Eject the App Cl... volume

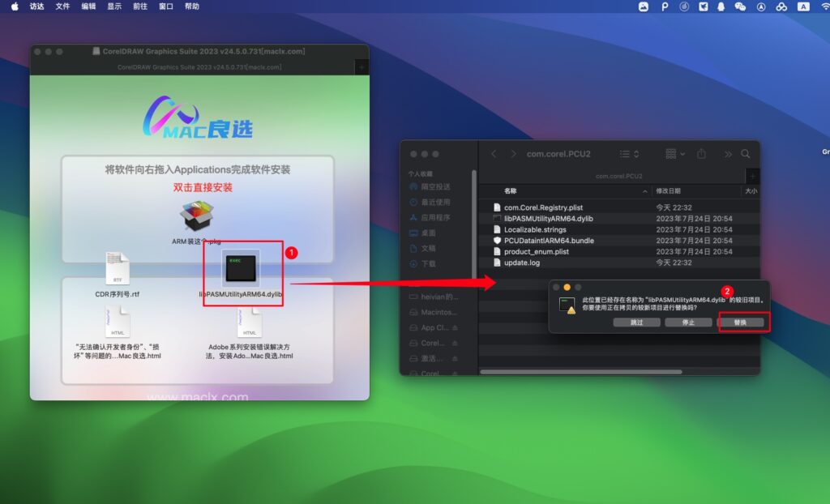pyautogui.click(x=456, y=328)
